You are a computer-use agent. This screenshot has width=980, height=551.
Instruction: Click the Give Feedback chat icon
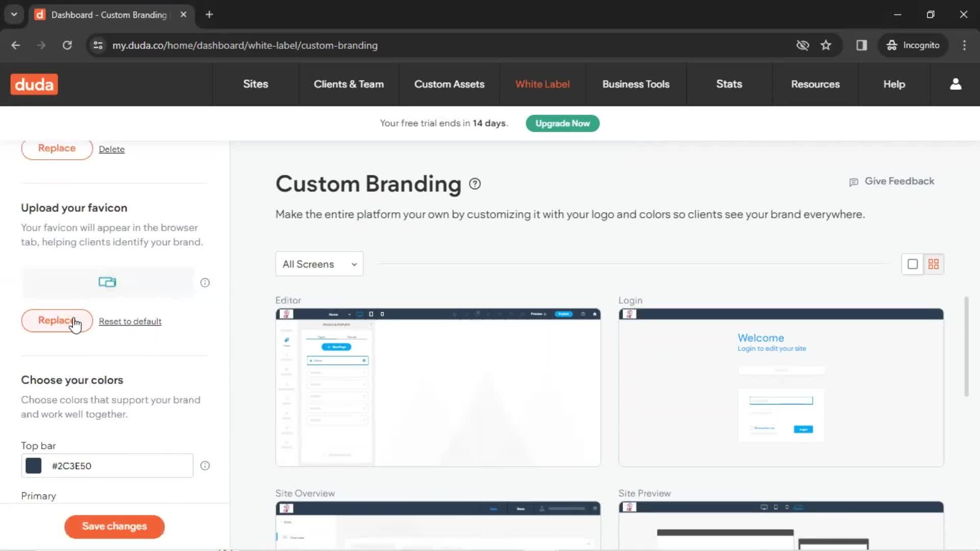[x=853, y=182]
